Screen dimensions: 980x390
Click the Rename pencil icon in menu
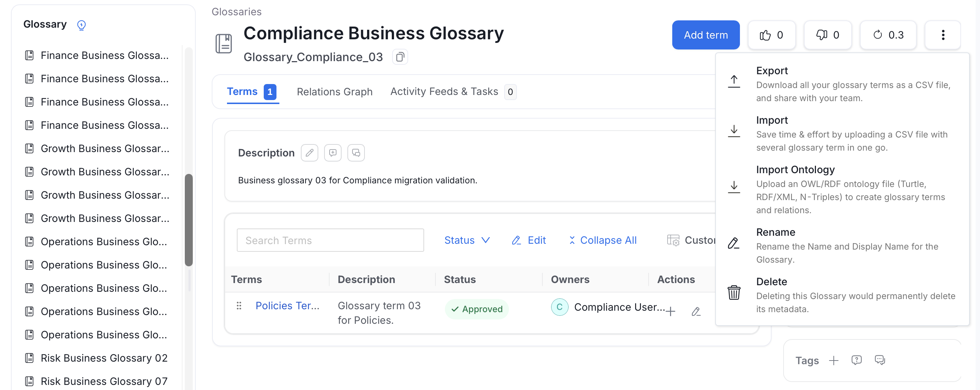click(734, 243)
